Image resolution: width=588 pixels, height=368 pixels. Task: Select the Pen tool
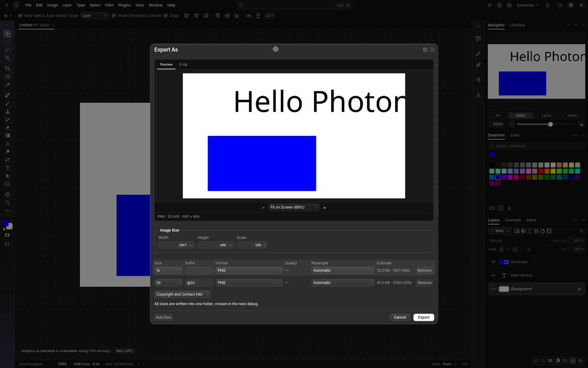point(7,160)
